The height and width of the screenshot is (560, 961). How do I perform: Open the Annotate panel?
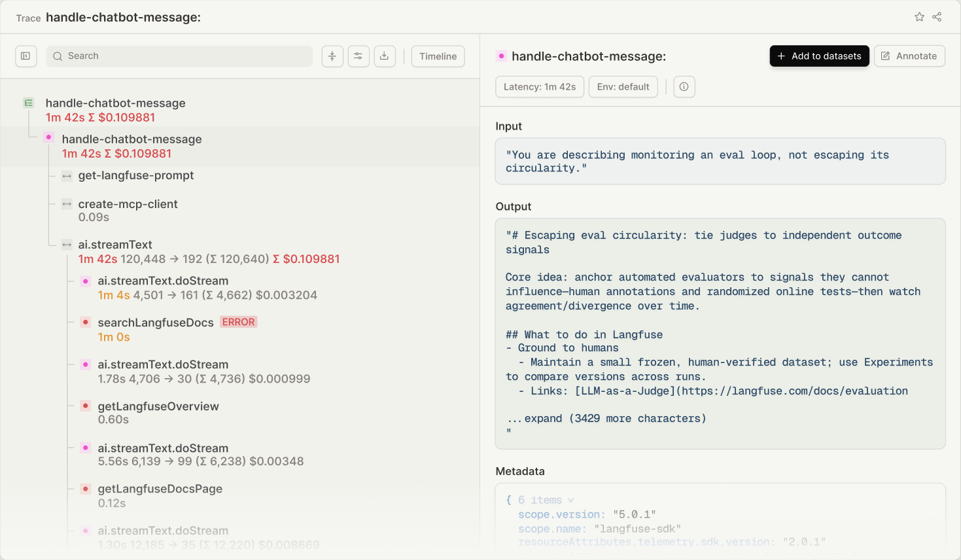tap(909, 56)
